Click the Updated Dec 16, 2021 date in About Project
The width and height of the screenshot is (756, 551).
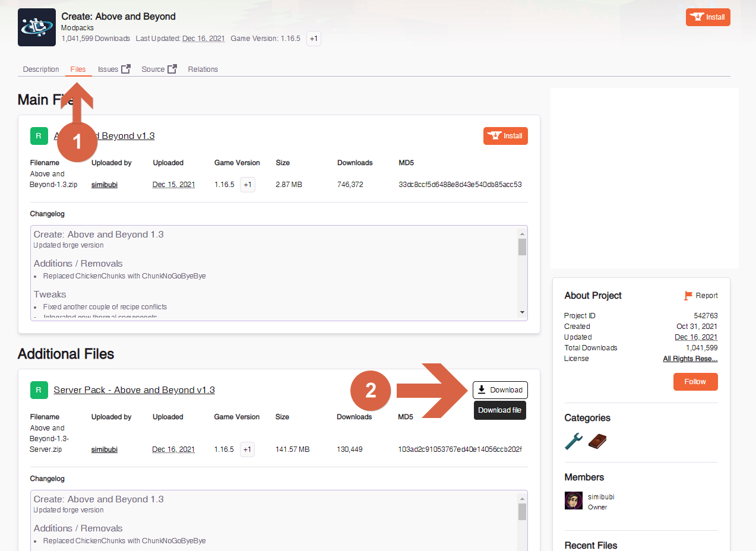coord(696,337)
